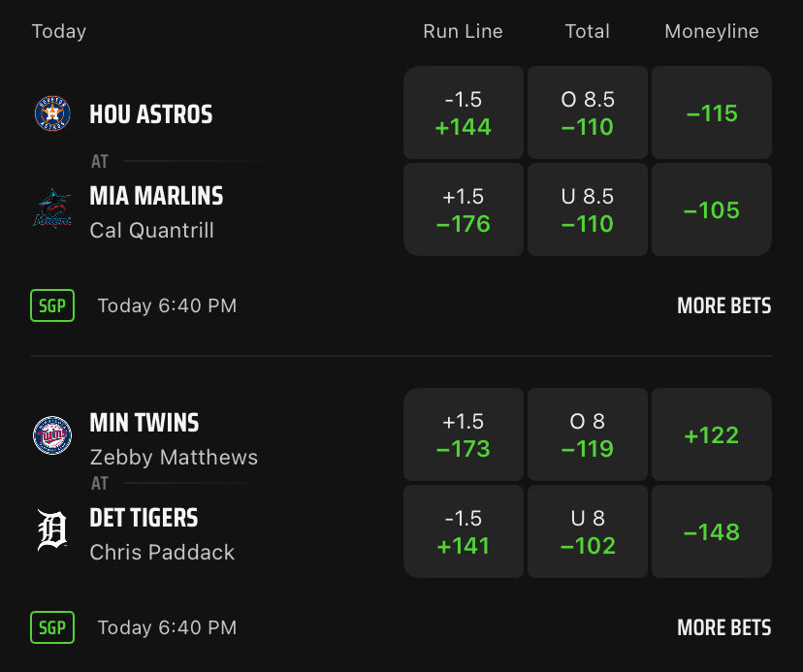
Task: Select Marlins +1.5 run line at -176
Action: [464, 209]
